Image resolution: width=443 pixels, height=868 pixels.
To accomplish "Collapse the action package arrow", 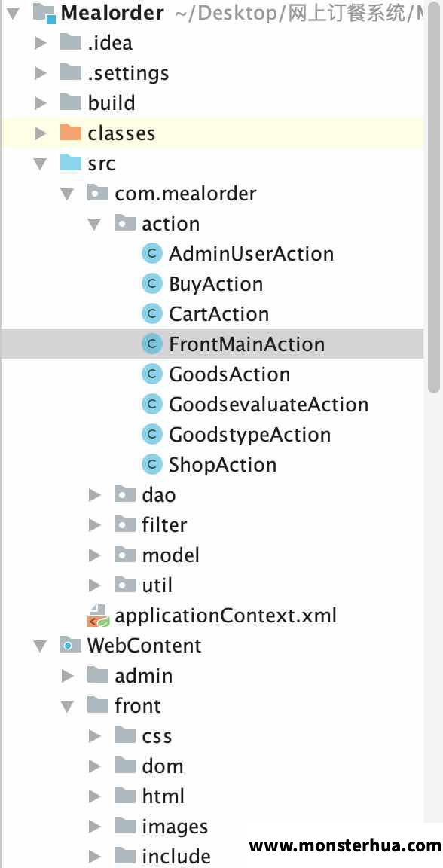I will pyautogui.click(x=95, y=225).
